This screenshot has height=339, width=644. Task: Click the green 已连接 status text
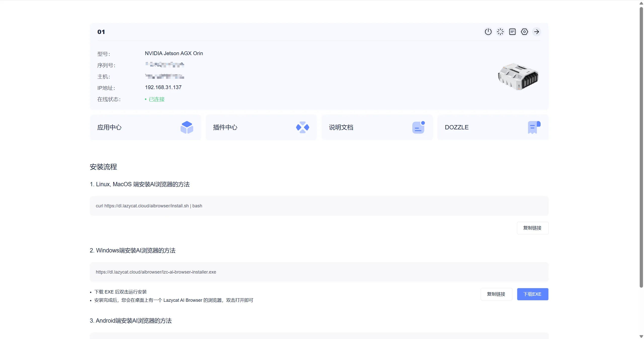click(156, 99)
